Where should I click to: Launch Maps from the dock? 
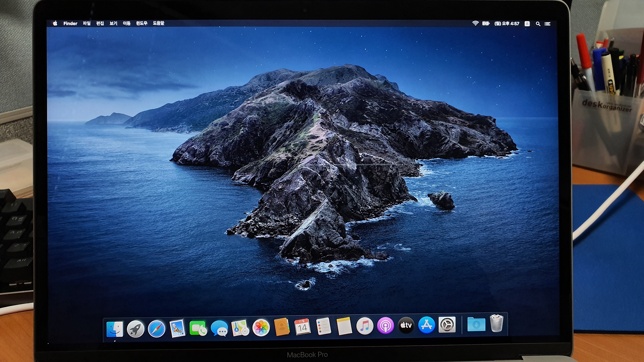click(240, 328)
